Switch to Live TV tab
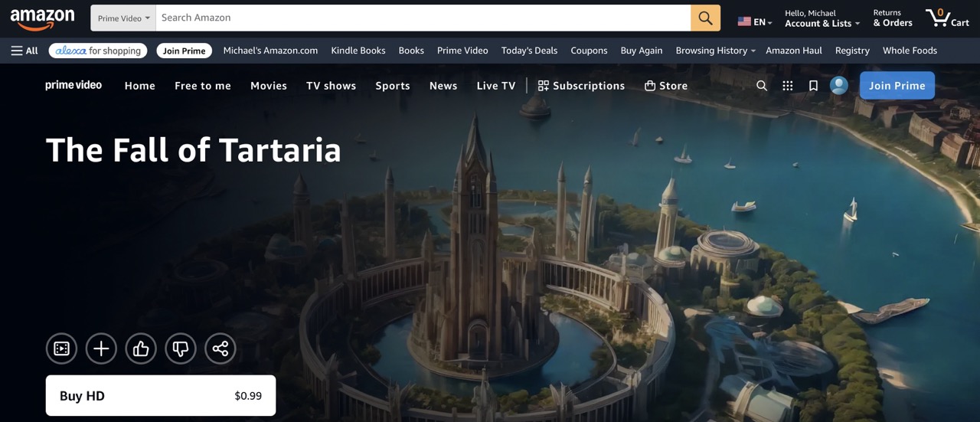 tap(496, 86)
